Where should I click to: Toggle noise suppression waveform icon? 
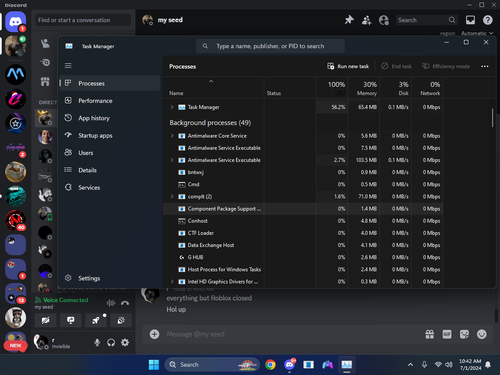pos(111,303)
